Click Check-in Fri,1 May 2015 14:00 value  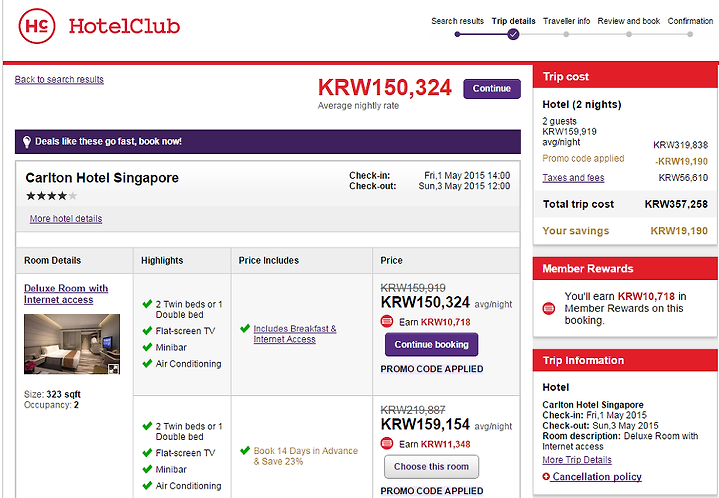(467, 176)
